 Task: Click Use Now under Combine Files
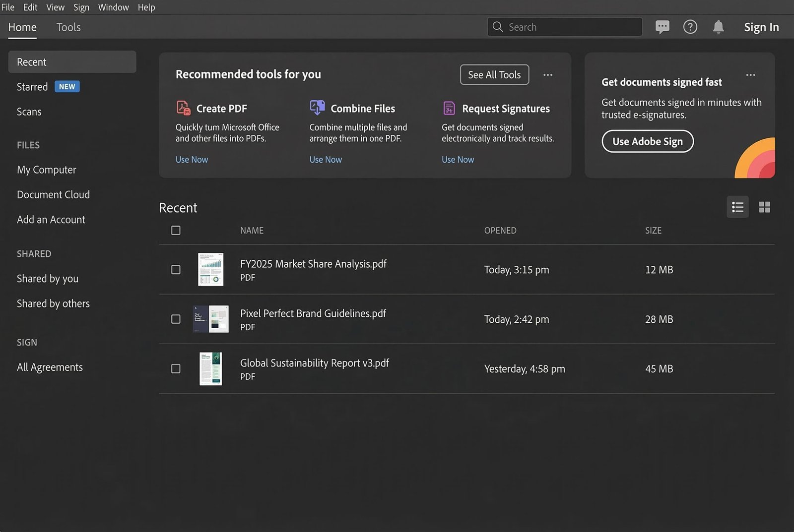pyautogui.click(x=326, y=159)
